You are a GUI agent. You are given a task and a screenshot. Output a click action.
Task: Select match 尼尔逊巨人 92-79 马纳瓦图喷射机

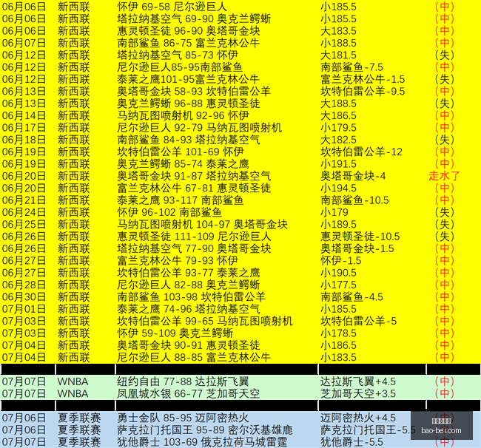(x=199, y=128)
